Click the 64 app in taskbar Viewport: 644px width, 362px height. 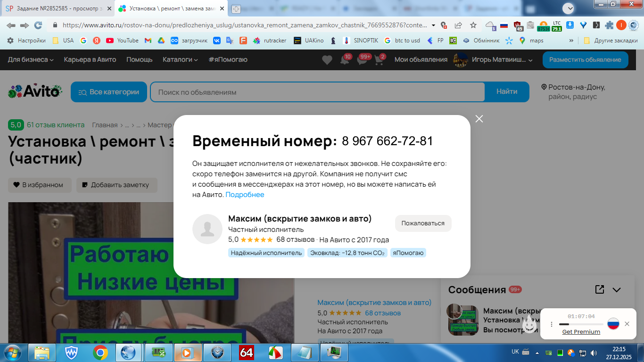click(247, 352)
